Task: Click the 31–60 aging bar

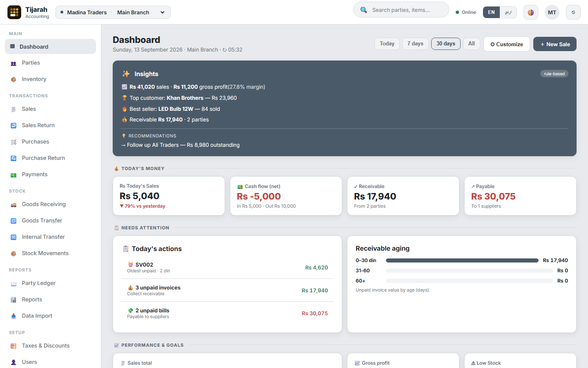Action: [470, 271]
